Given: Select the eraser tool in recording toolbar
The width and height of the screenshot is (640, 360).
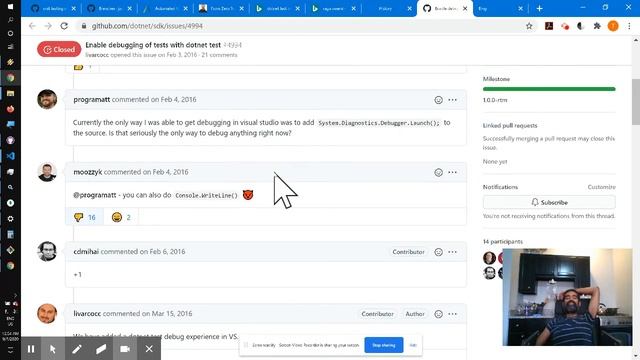Looking at the screenshot, I should coord(101,349).
